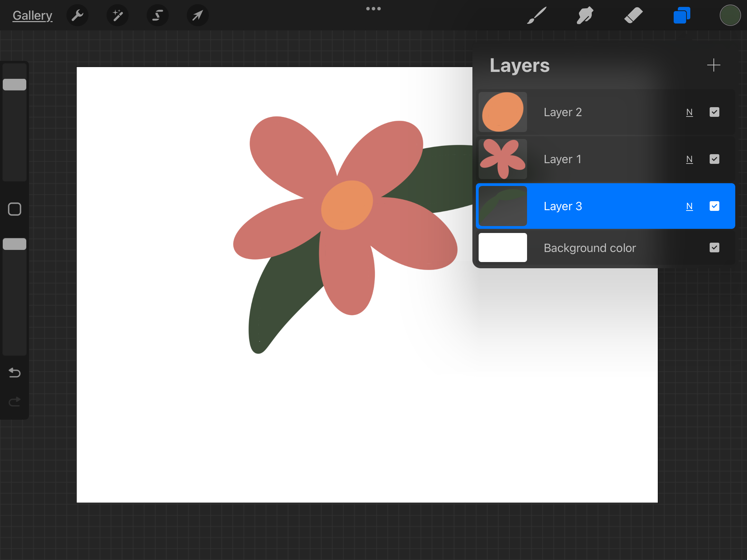Open the Layers panel icon
Image resolution: width=747 pixels, height=560 pixels.
[681, 15]
